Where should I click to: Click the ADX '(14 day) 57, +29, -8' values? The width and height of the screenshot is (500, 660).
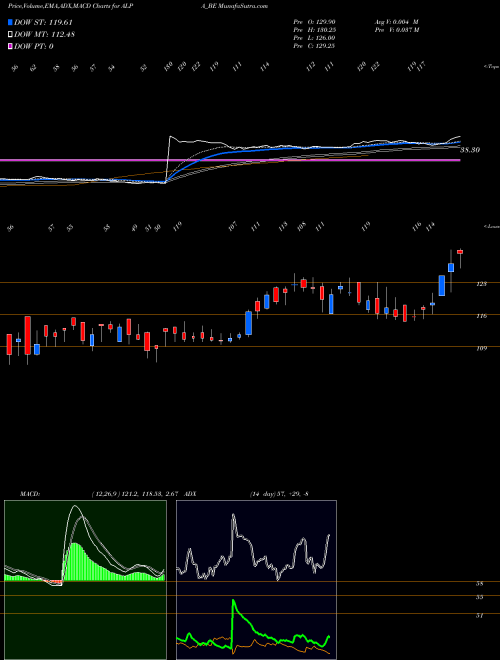[x=277, y=493]
